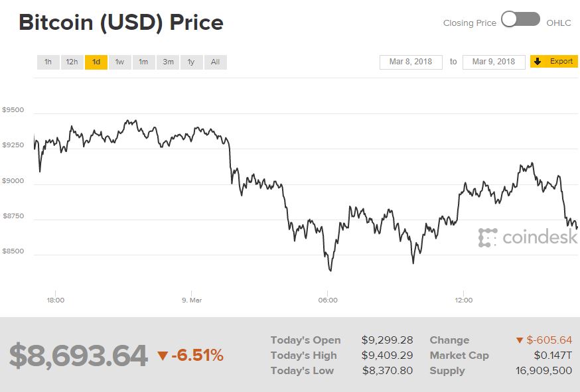Switch to the 12h time range
Viewport: 580px width, 392px height.
pos(72,62)
